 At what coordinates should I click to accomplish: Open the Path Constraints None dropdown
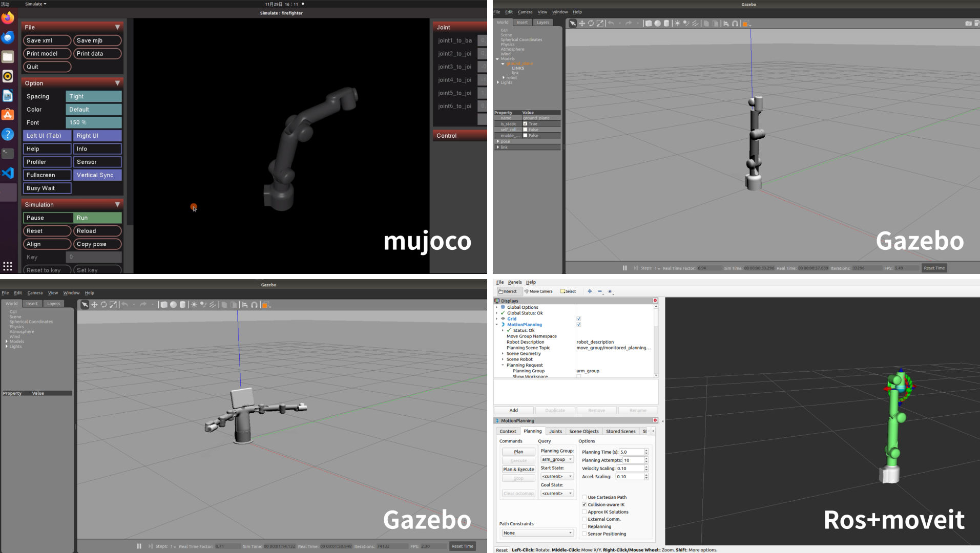[x=537, y=533]
